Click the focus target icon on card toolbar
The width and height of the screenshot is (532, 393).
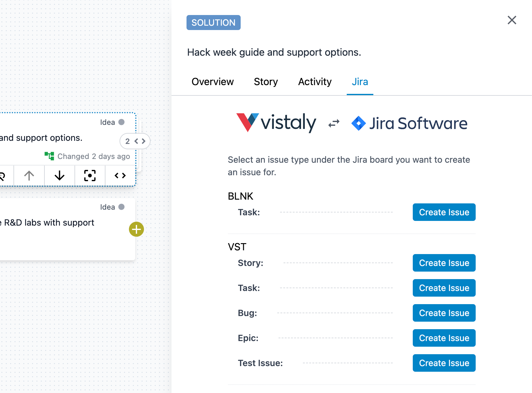90,176
